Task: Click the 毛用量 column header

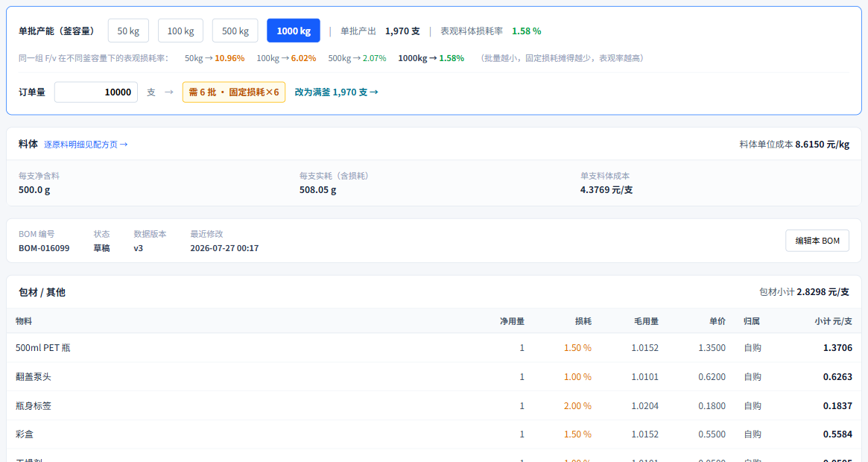Action: 646,321
